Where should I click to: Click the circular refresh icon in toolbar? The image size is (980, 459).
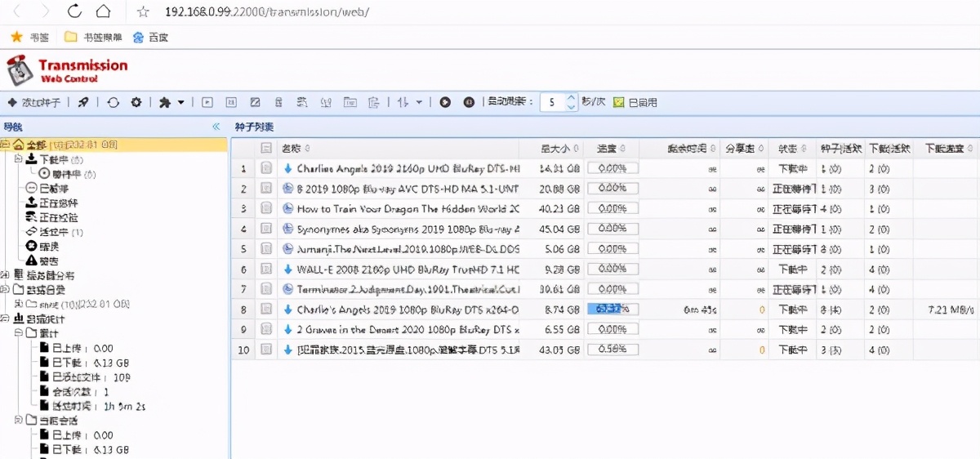click(114, 102)
